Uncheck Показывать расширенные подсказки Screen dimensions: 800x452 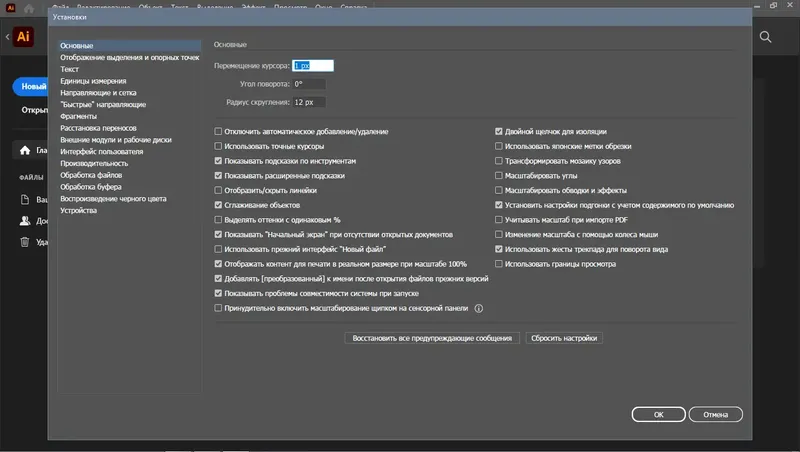pos(218,175)
